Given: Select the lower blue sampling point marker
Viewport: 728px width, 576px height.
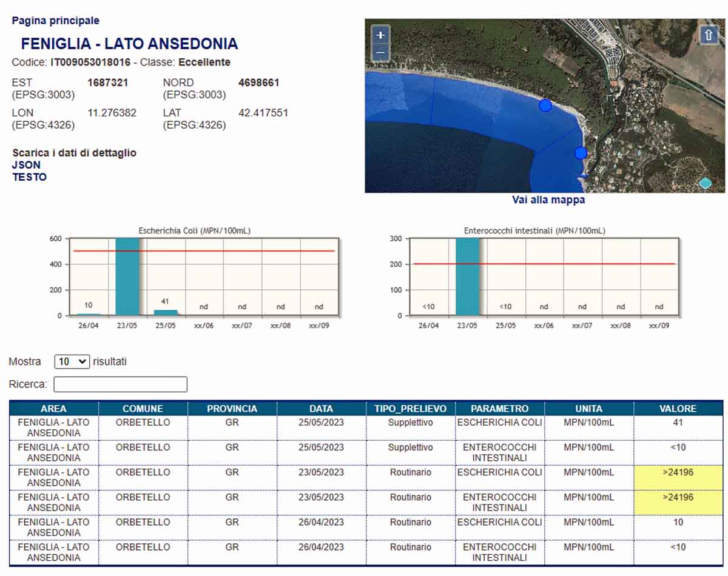Looking at the screenshot, I should tap(581, 153).
